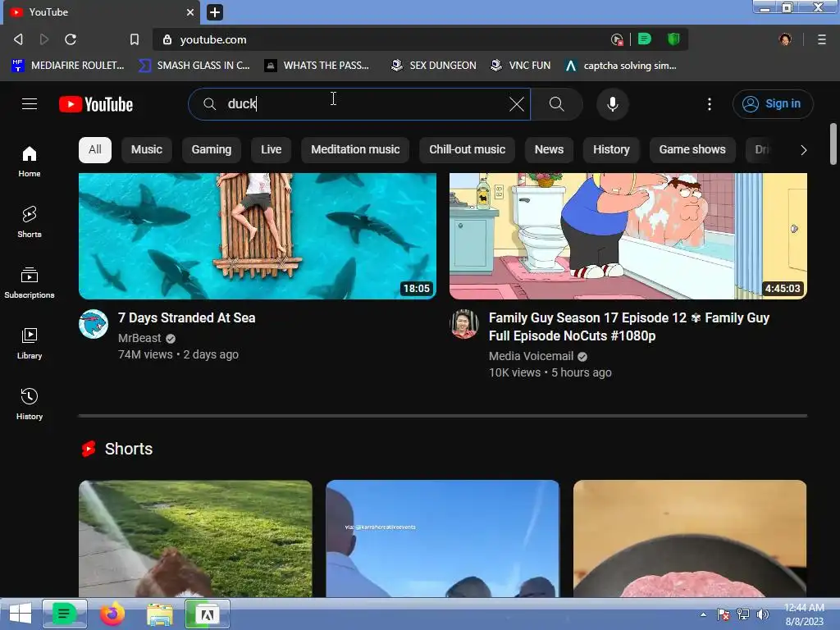The image size is (840, 630).
Task: Click the browser forward arrow
Action: click(44, 39)
